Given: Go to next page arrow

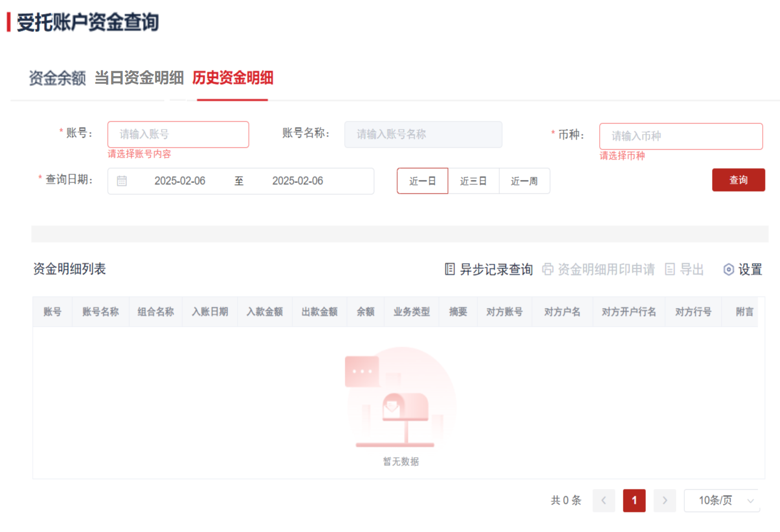Looking at the screenshot, I should click(x=665, y=501).
